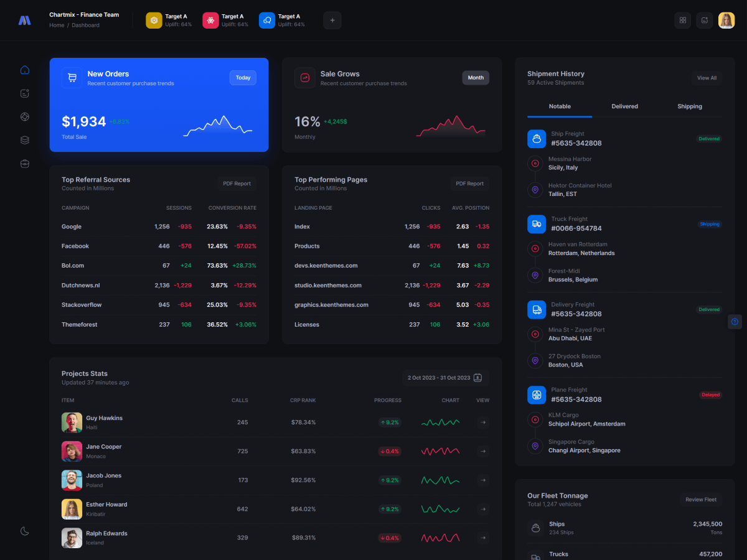747x560 pixels.
Task: Switch to the Delivered shipment tab
Action: pyautogui.click(x=624, y=106)
